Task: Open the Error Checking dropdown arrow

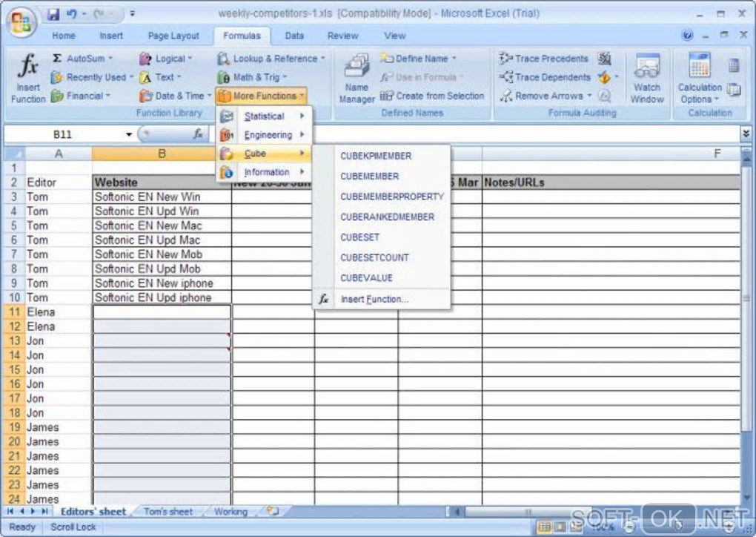Action: point(616,77)
